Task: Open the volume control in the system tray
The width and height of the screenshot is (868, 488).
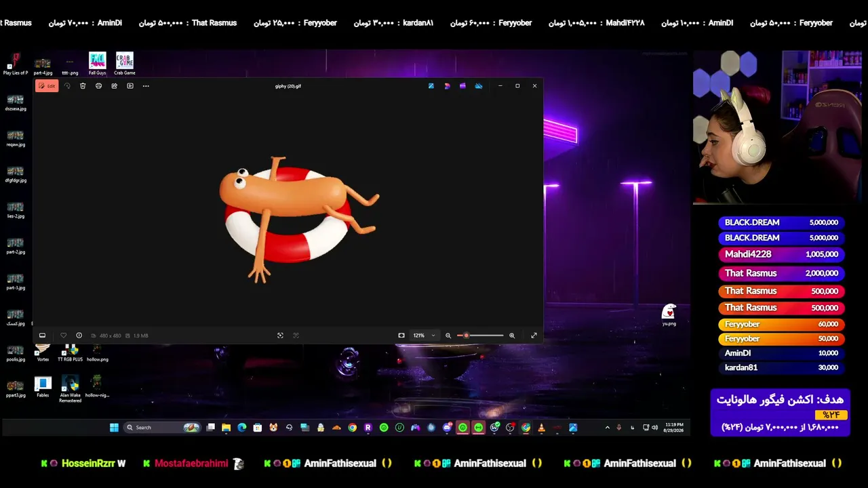Action: 654,428
